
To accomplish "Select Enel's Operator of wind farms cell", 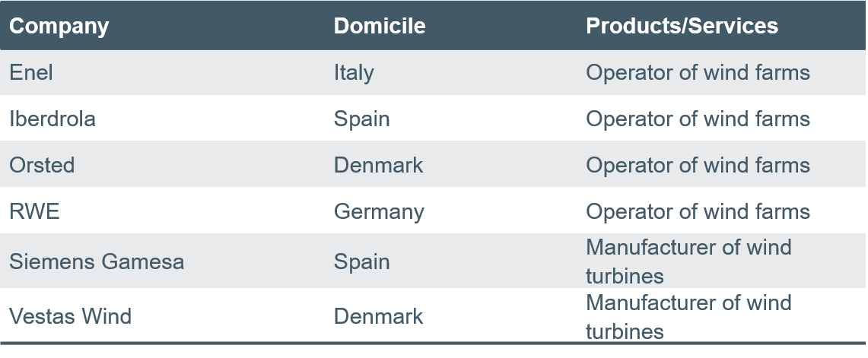I will (x=698, y=72).
